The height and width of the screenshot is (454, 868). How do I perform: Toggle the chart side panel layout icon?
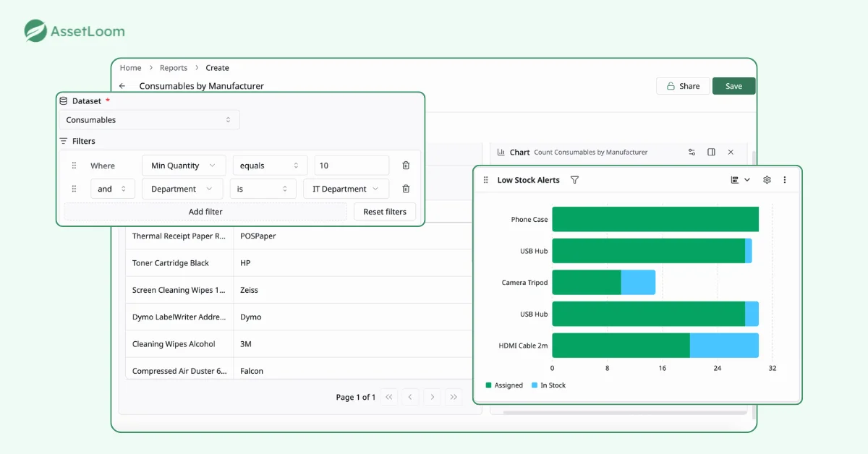click(x=711, y=152)
